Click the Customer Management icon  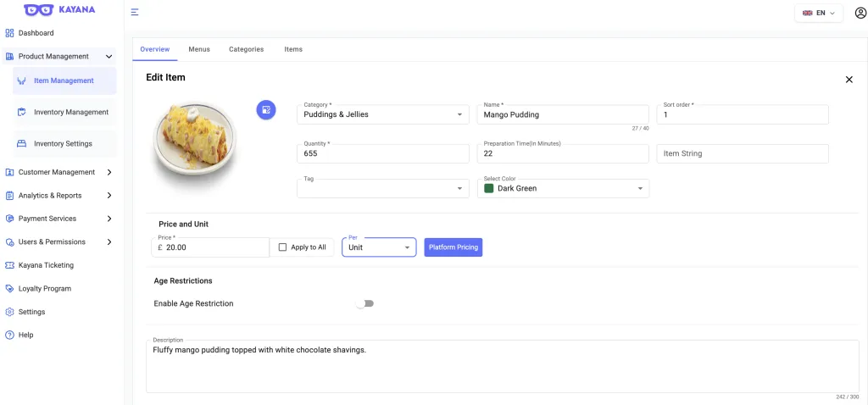(9, 172)
